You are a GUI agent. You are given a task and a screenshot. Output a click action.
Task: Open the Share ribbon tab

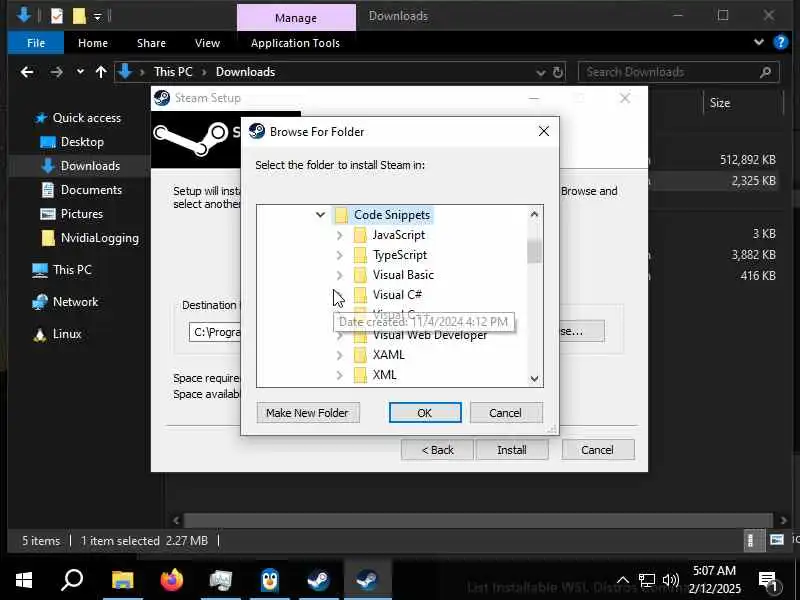151,43
